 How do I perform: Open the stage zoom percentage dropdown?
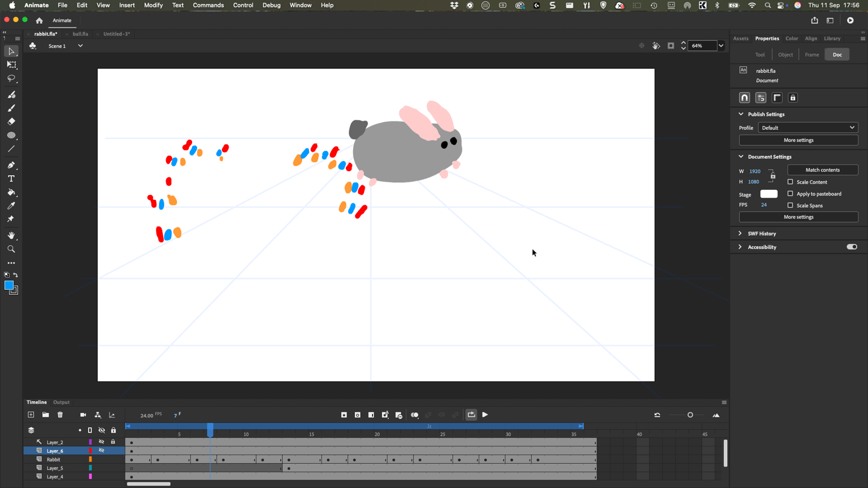tap(721, 46)
